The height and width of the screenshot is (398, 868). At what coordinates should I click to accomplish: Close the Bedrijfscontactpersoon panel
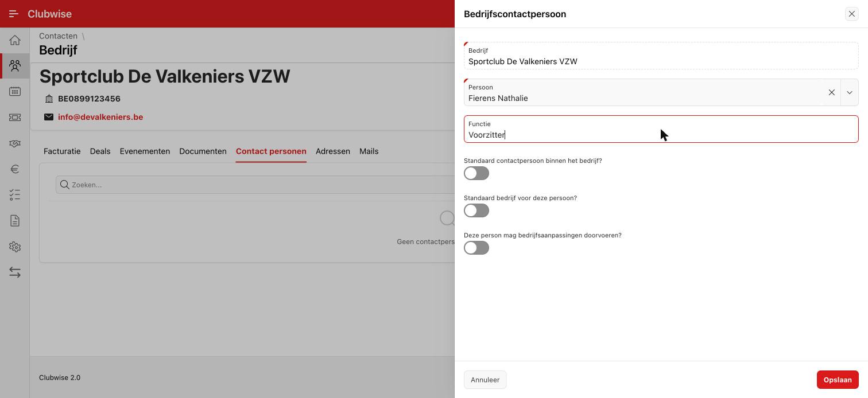[x=851, y=14]
